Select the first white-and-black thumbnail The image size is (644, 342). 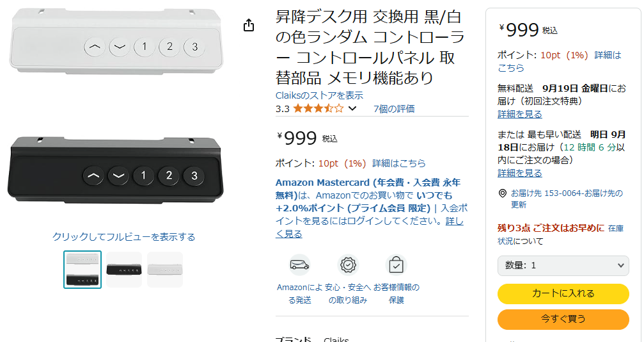82,270
